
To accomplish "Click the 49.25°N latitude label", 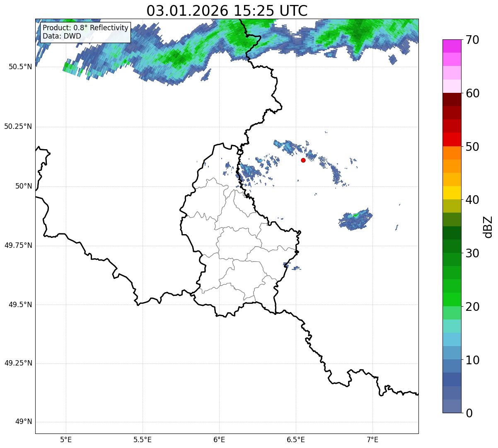I will tap(18, 363).
